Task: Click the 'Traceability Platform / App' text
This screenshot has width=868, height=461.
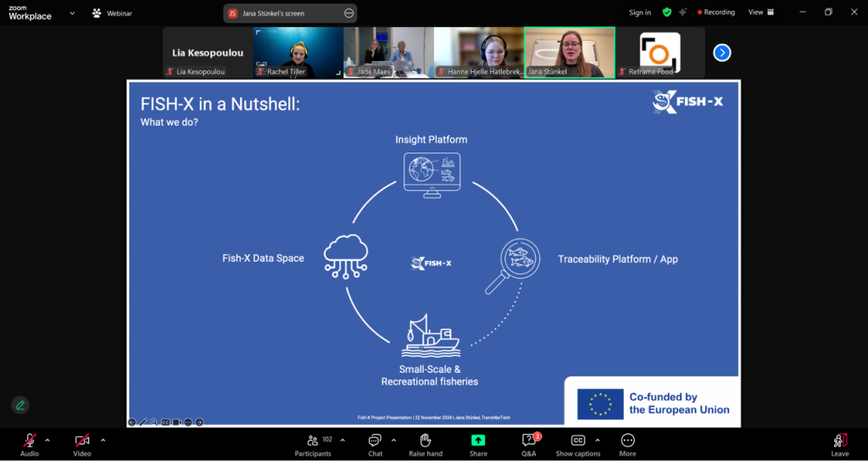Action: pyautogui.click(x=618, y=259)
